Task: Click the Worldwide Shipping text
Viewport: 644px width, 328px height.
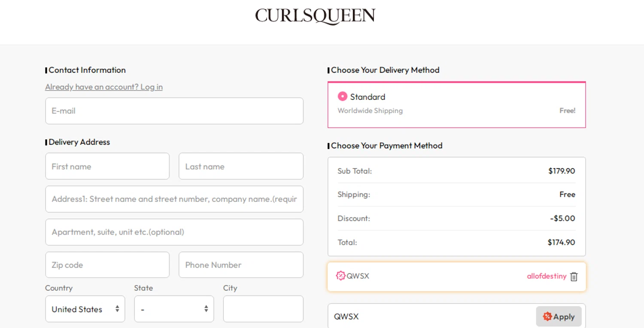Action: tap(370, 111)
